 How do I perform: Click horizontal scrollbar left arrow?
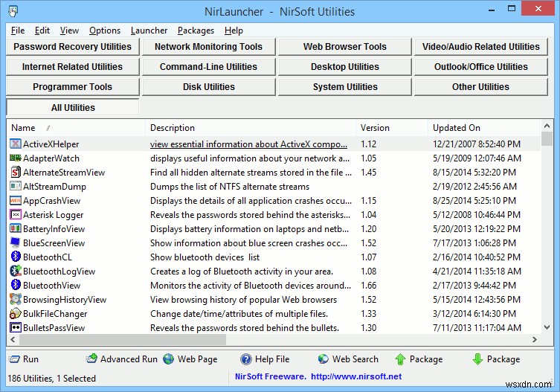tap(13, 339)
